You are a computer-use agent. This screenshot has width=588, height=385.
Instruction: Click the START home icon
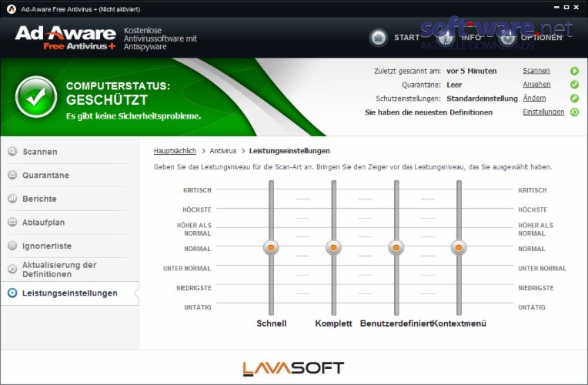[378, 38]
